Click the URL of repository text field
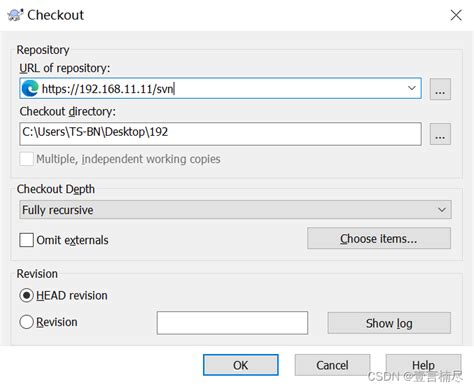Image resolution: width=474 pixels, height=389 pixels. point(220,88)
